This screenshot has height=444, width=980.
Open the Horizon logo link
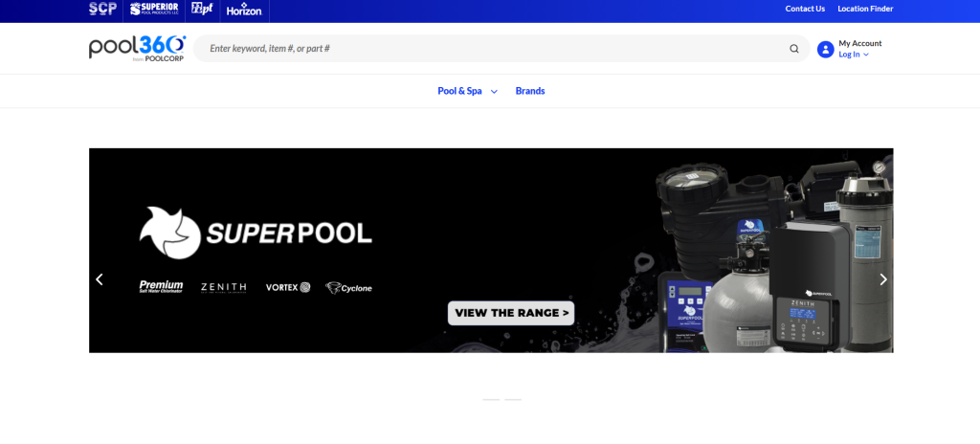tap(244, 10)
